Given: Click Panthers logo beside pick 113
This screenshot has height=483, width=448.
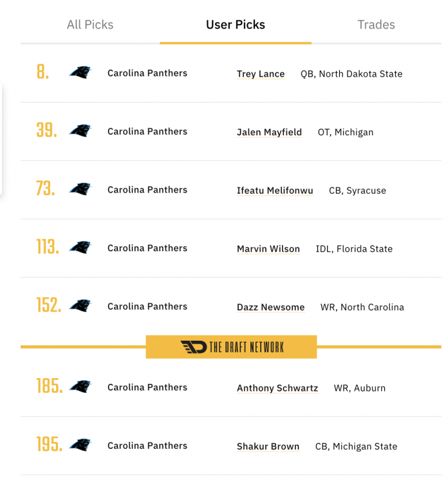Looking at the screenshot, I should pos(80,248).
